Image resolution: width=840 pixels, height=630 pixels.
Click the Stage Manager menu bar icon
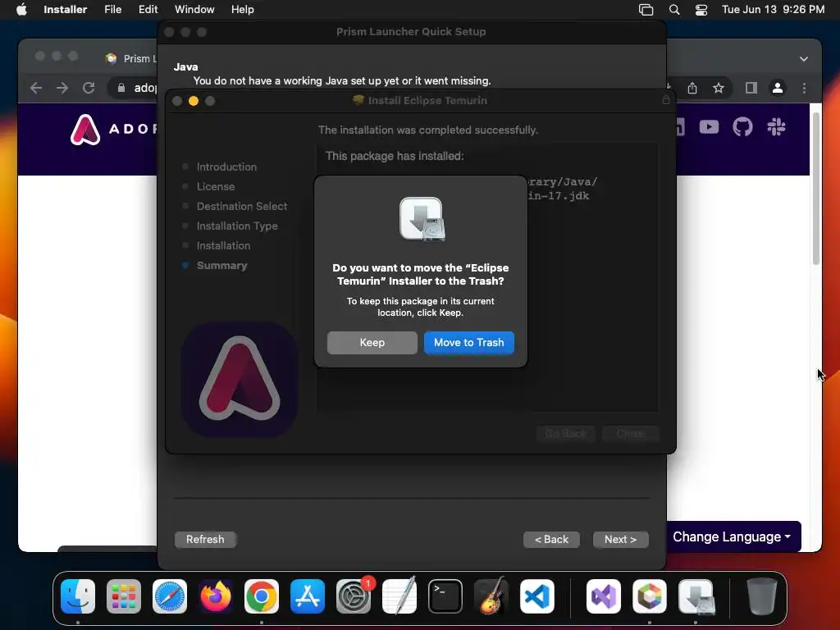(646, 10)
